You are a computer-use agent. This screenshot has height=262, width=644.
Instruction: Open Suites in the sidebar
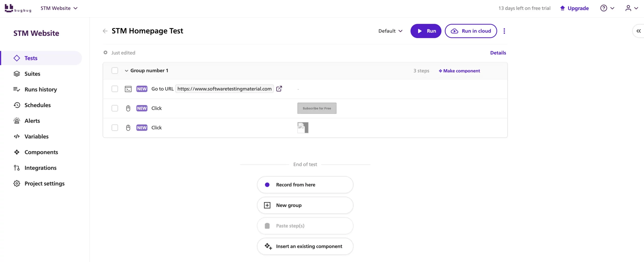tap(32, 74)
